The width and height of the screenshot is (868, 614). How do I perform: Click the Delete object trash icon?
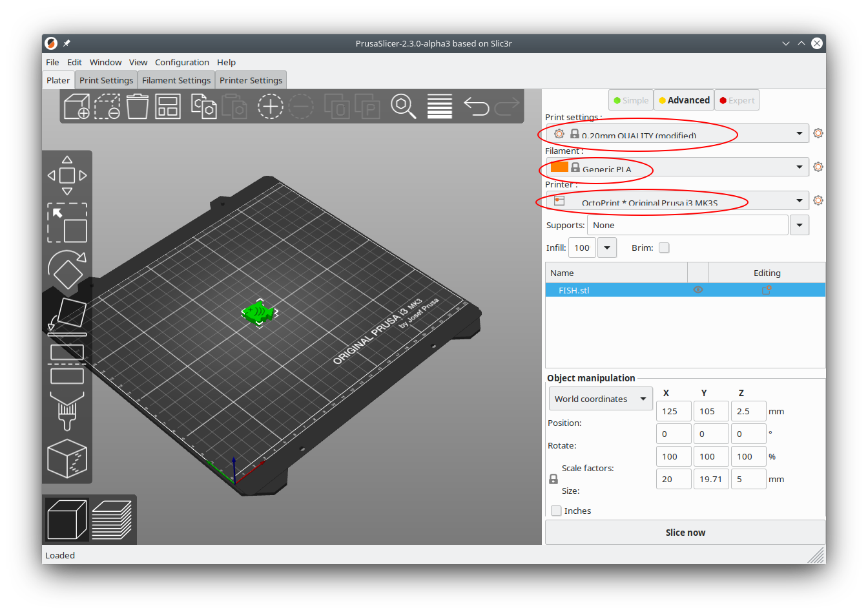point(138,107)
